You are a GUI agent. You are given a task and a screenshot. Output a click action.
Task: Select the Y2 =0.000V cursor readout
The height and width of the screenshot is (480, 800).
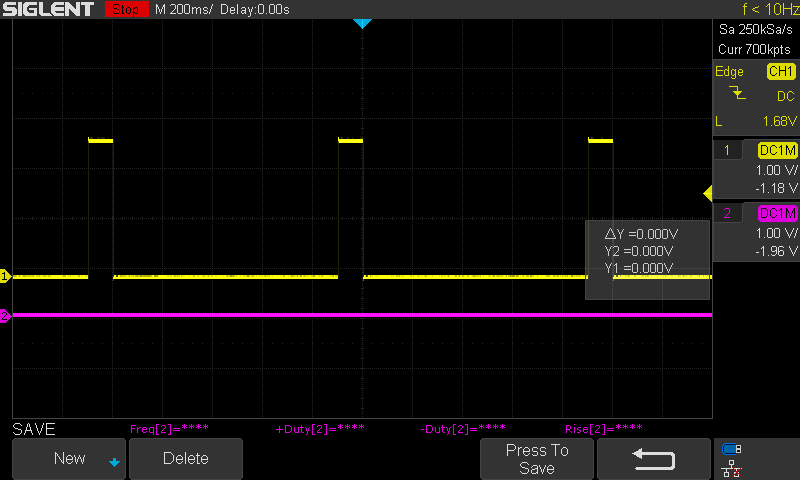pyautogui.click(x=639, y=251)
